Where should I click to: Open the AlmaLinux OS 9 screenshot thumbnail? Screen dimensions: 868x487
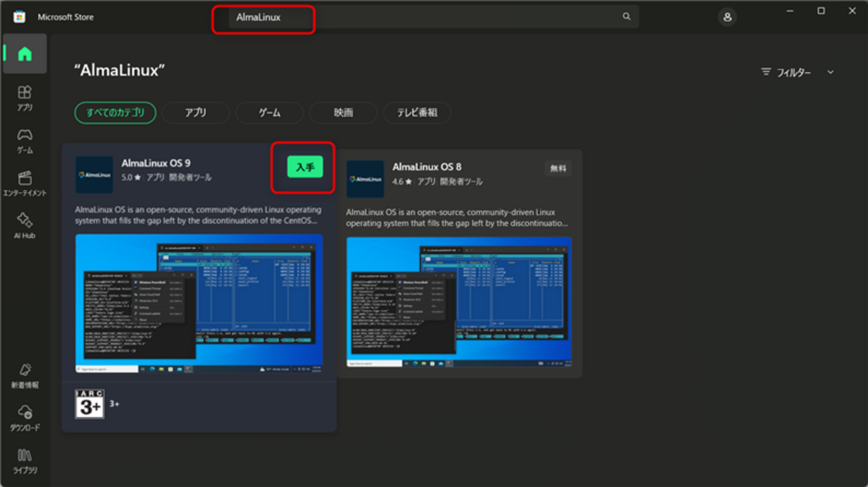click(x=199, y=304)
